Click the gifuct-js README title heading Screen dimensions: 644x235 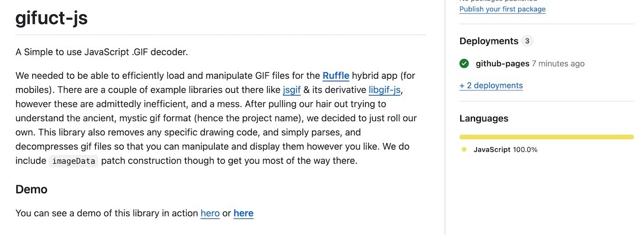pyautogui.click(x=51, y=18)
